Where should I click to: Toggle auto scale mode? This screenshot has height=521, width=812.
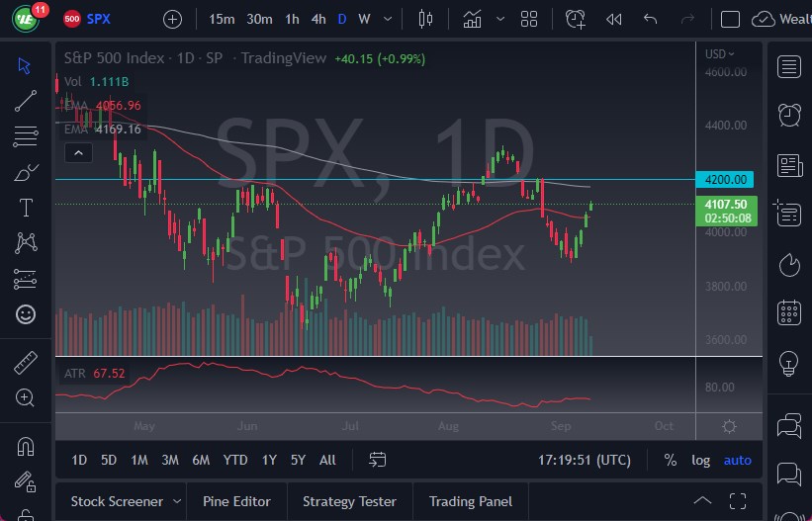point(738,460)
